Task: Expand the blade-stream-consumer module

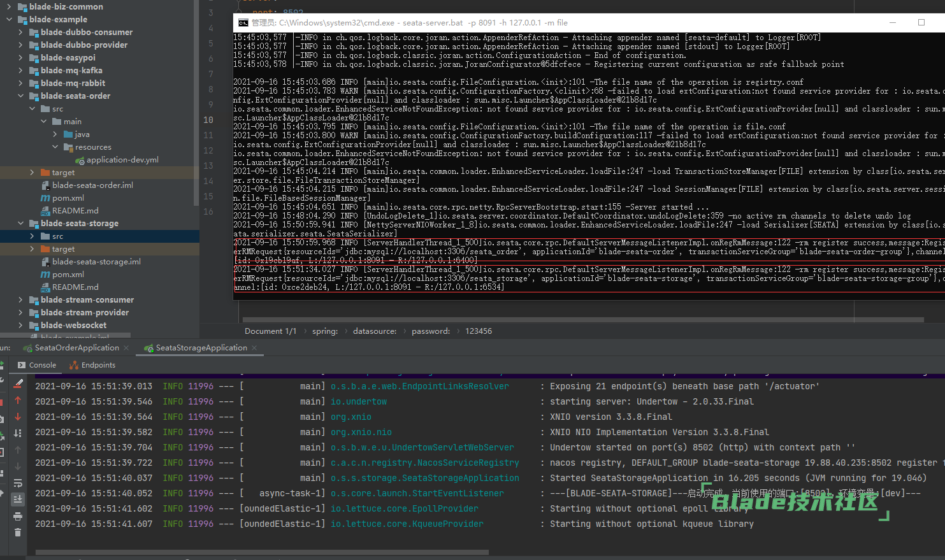Action: tap(20, 300)
